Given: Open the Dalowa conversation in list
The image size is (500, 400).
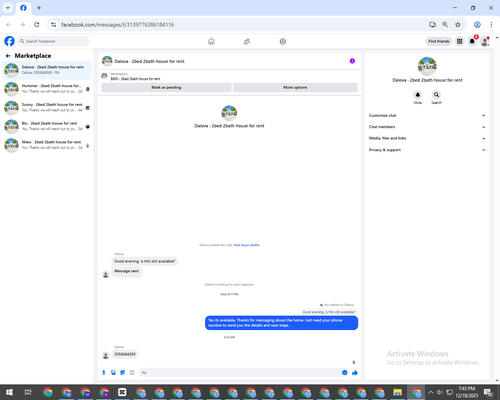Looking at the screenshot, I should [x=47, y=70].
